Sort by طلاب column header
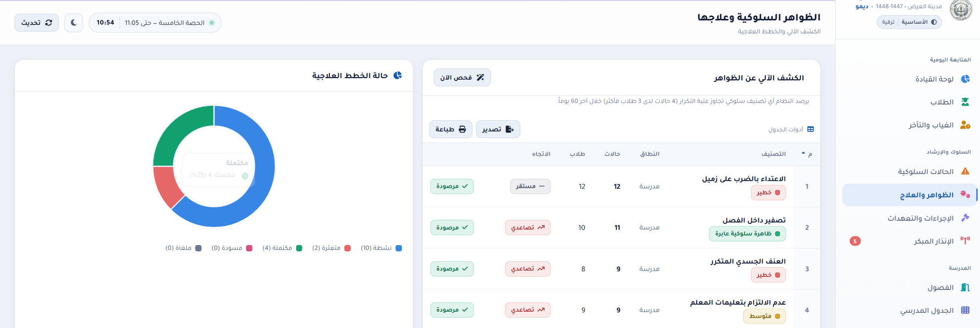This screenshot has height=328, width=980. [577, 154]
